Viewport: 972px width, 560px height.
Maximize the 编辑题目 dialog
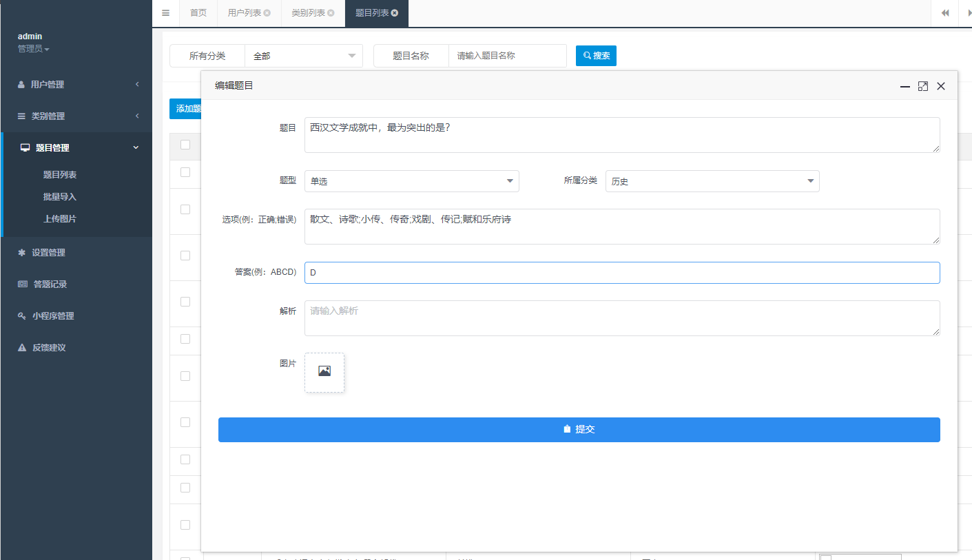(x=923, y=86)
